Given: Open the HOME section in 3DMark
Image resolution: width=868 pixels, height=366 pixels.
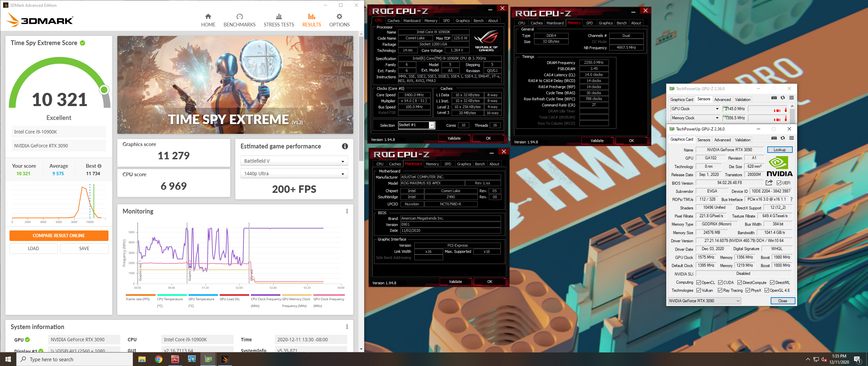Looking at the screenshot, I should (x=208, y=20).
